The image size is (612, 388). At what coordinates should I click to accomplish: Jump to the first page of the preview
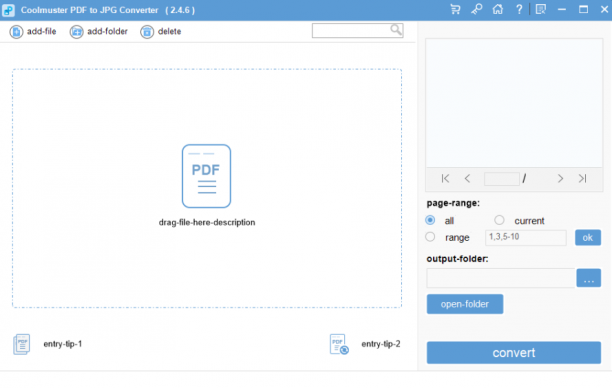445,178
